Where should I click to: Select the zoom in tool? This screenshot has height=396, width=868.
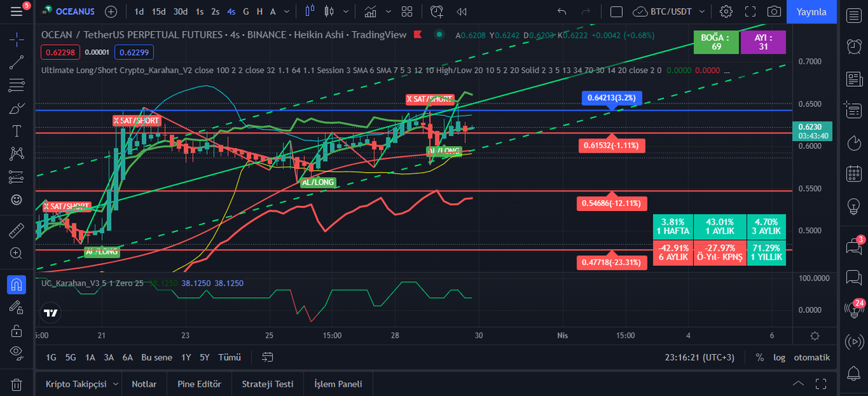pos(17,254)
